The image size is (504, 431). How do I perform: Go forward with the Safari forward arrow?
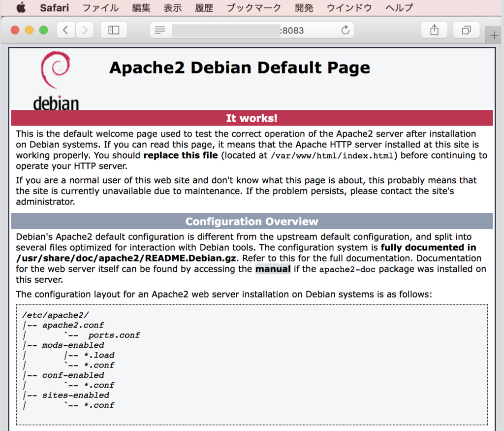click(85, 30)
